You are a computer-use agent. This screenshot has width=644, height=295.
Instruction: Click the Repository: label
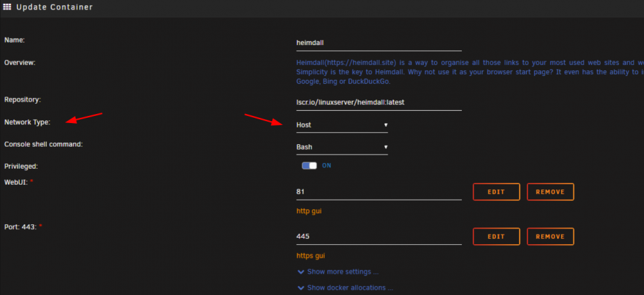click(x=22, y=99)
